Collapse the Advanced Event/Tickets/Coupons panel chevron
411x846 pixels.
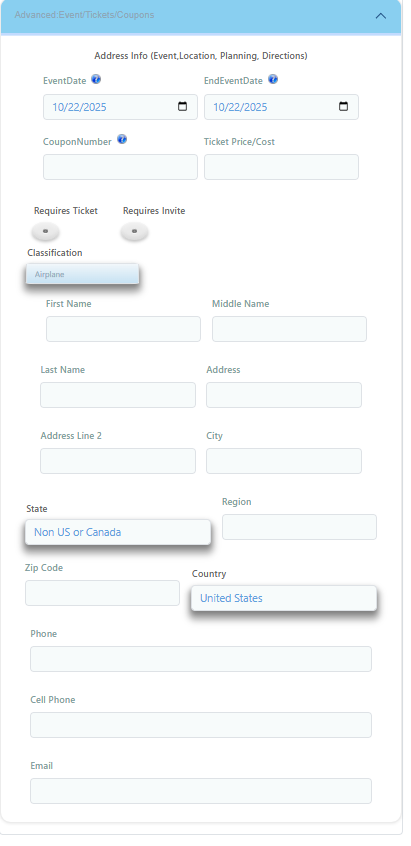coord(381,16)
